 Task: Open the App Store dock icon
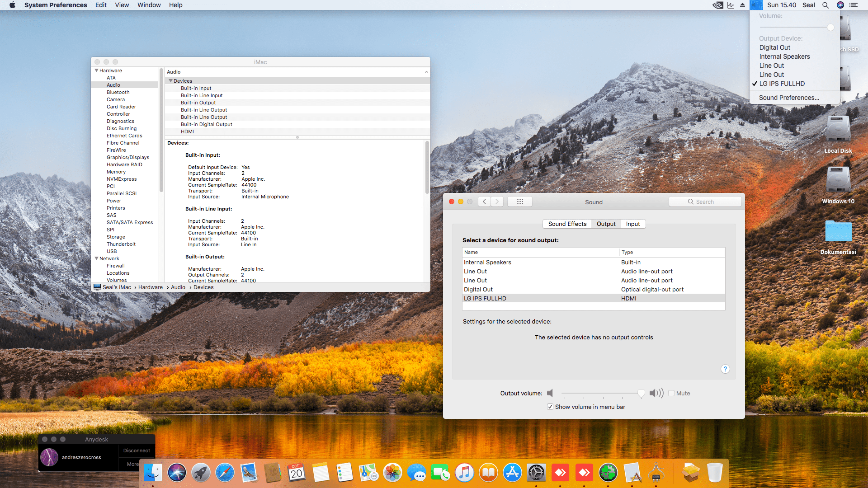tap(512, 473)
